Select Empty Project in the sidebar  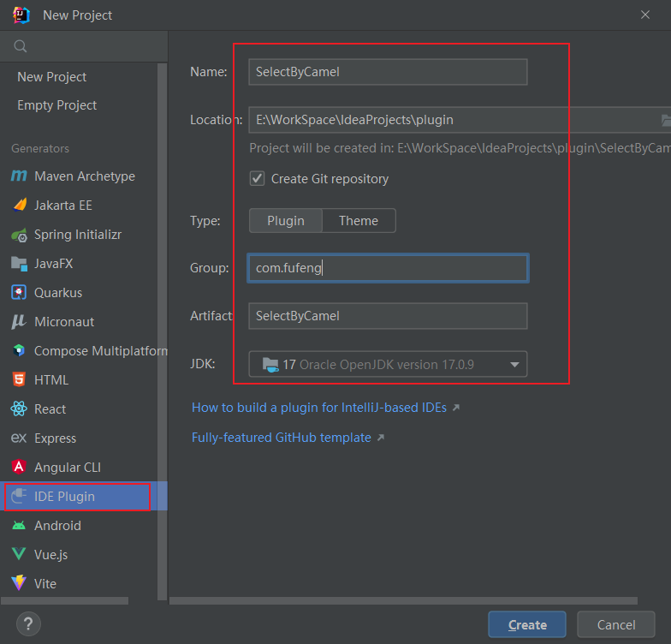tap(56, 105)
